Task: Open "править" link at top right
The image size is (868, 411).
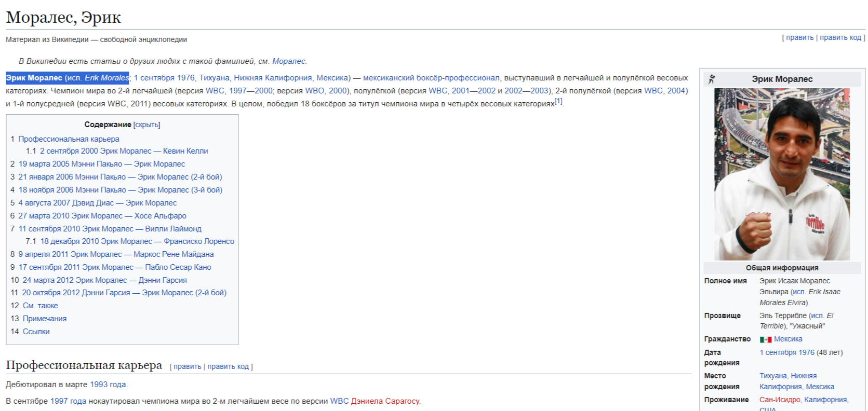Action: tap(799, 37)
